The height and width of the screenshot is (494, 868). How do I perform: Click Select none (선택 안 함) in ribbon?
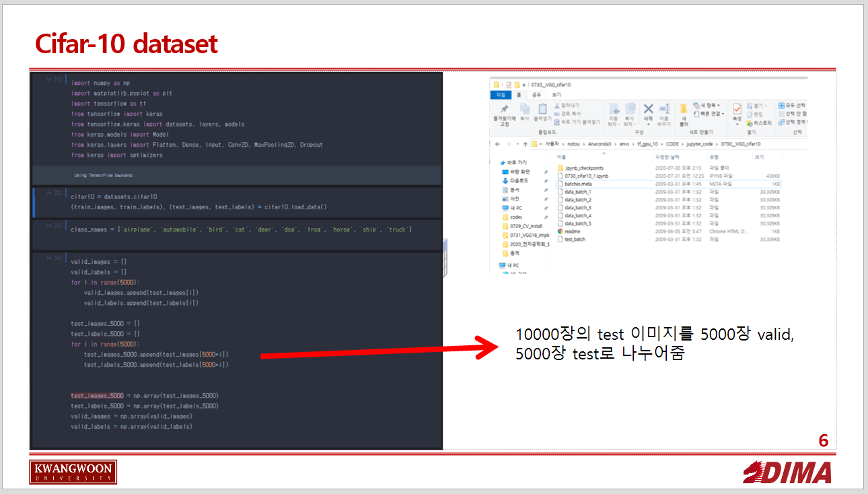click(792, 114)
